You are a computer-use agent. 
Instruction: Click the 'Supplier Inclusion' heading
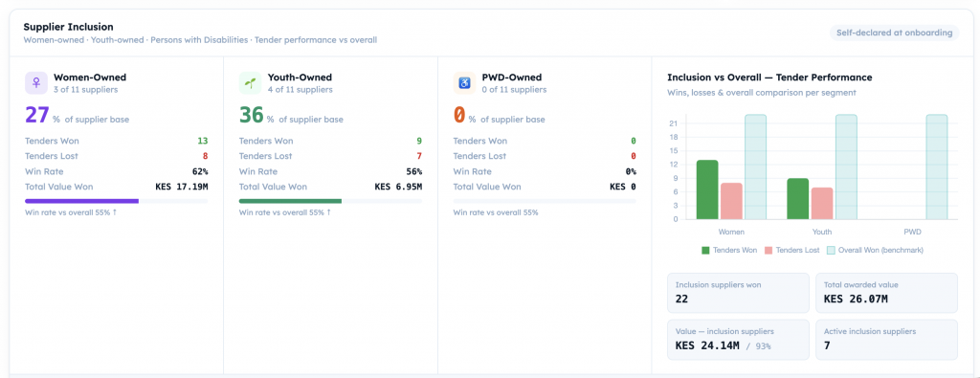point(69,27)
